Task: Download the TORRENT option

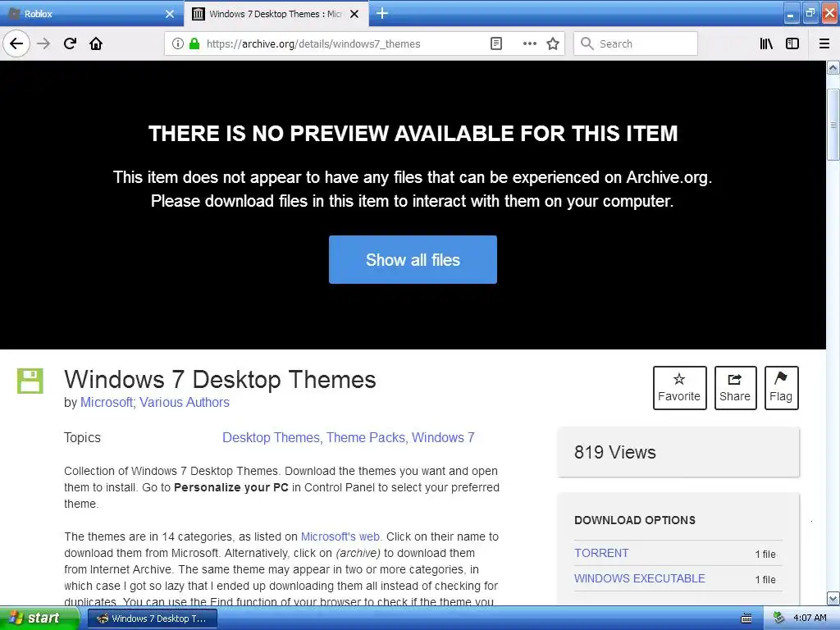Action: 601,553
